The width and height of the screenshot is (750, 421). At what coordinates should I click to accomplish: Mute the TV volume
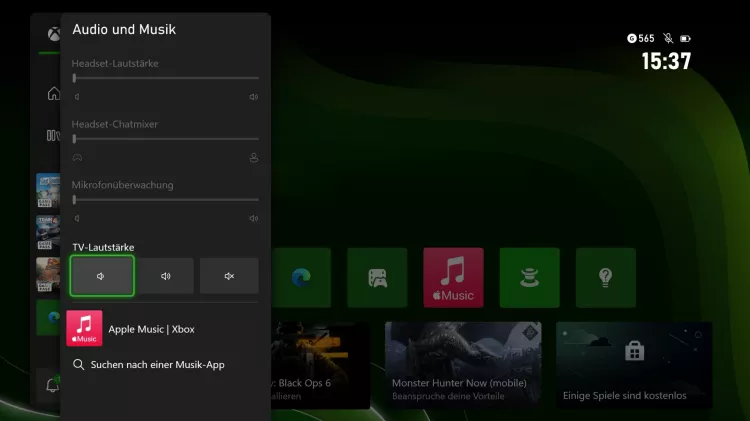coord(229,276)
